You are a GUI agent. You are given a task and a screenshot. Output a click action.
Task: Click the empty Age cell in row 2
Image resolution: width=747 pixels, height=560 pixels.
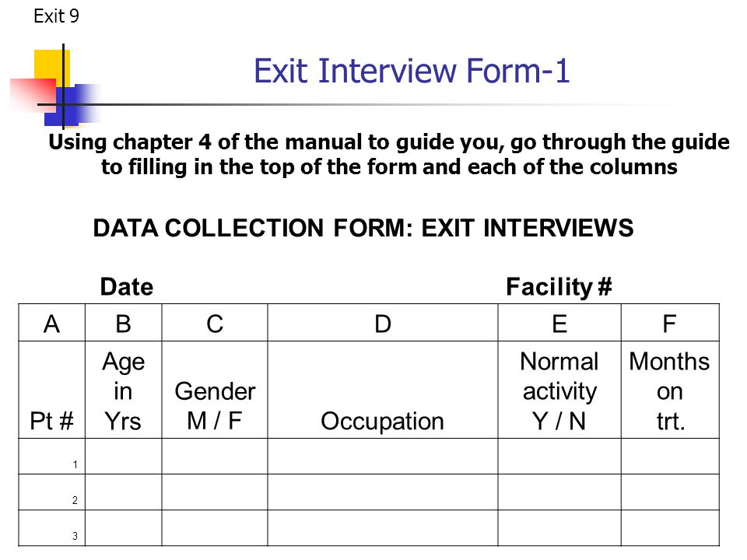124,492
